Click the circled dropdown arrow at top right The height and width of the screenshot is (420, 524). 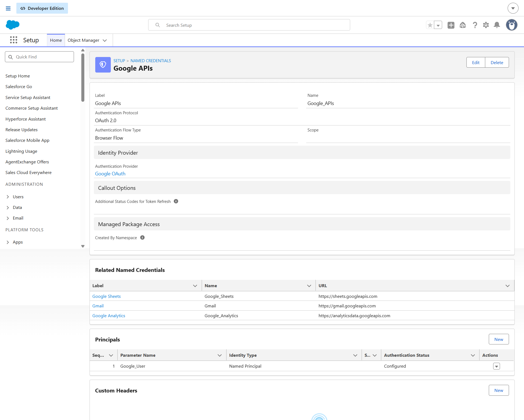coord(513,8)
